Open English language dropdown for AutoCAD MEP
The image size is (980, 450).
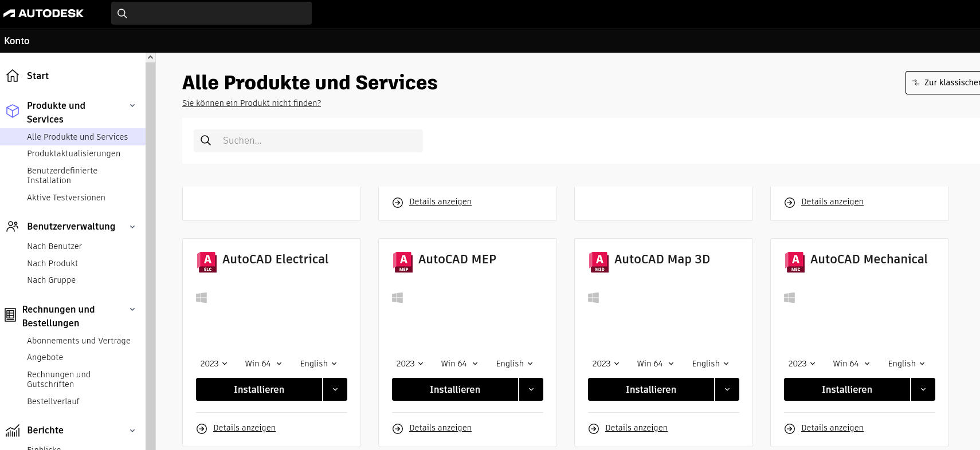pos(514,364)
